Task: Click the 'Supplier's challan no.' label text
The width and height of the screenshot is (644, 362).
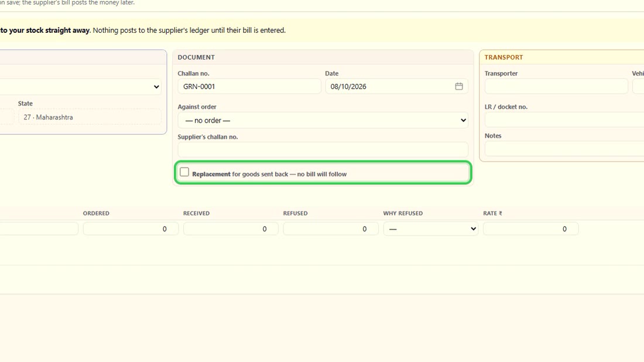Action: 208,137
